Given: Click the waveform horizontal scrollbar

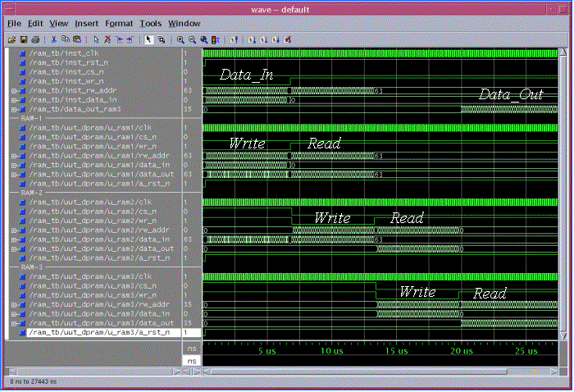Looking at the screenshot, I should [377, 371].
